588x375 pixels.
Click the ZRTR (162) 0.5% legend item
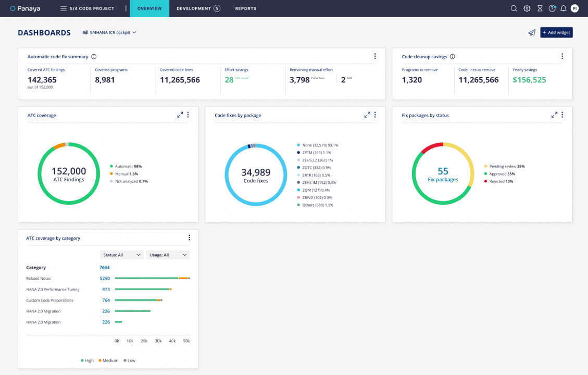[314, 175]
